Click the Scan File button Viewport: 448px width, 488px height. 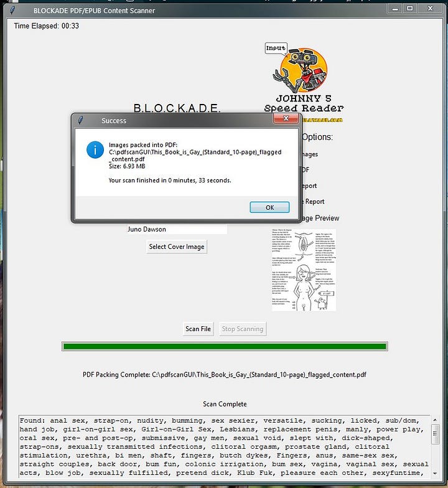coord(198,329)
